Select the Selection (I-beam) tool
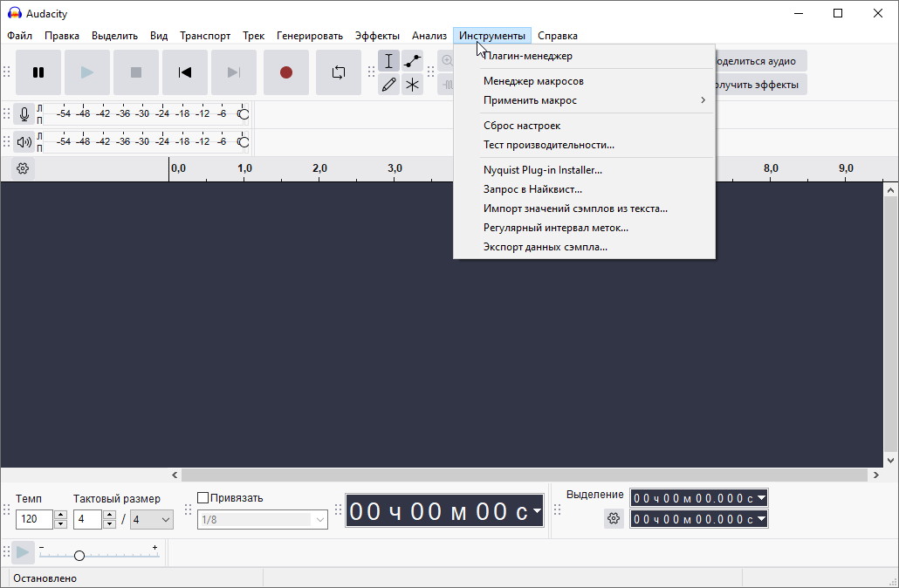 388,61
